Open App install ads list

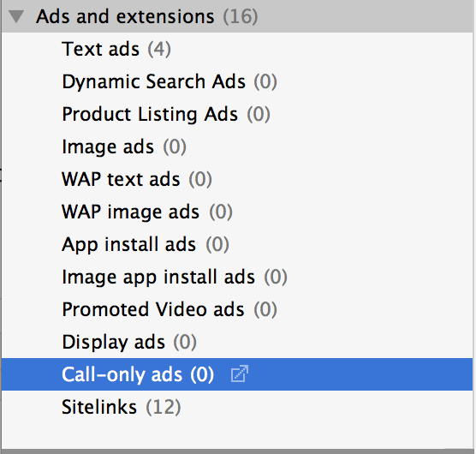[145, 244]
